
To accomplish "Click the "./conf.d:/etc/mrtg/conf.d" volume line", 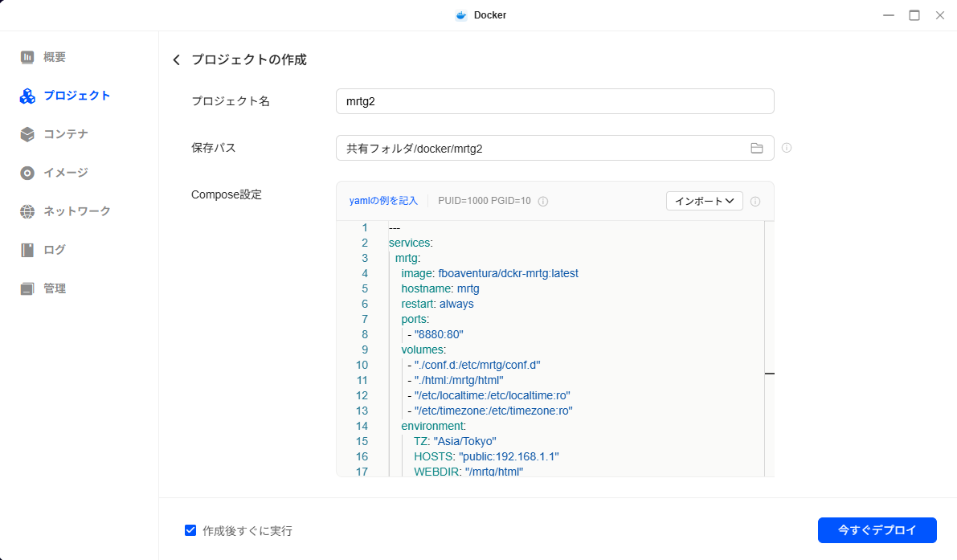I will [x=473, y=365].
